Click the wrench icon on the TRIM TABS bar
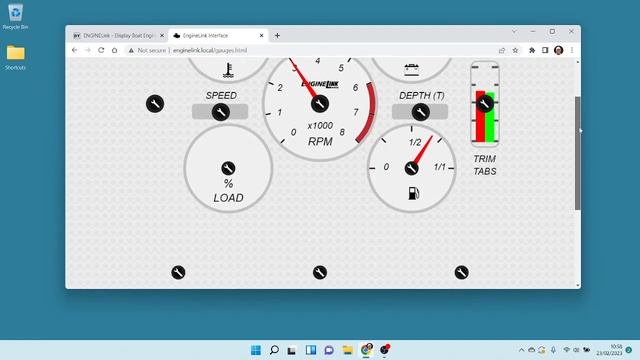 [x=485, y=104]
